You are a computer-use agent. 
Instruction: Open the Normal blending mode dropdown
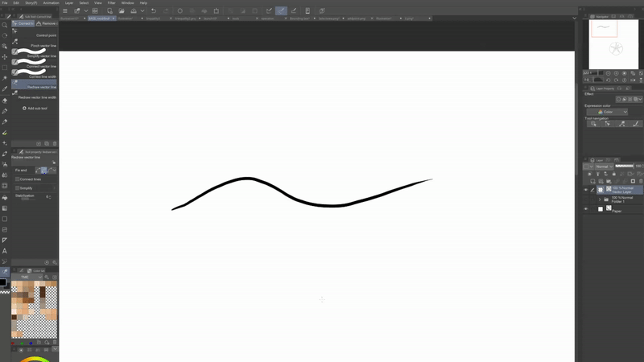(605, 167)
